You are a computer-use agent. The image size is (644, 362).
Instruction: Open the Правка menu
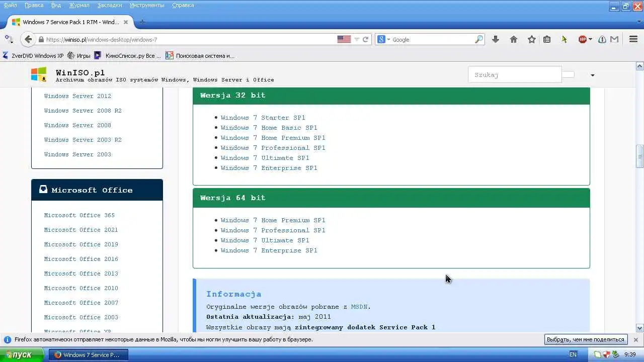(x=34, y=5)
